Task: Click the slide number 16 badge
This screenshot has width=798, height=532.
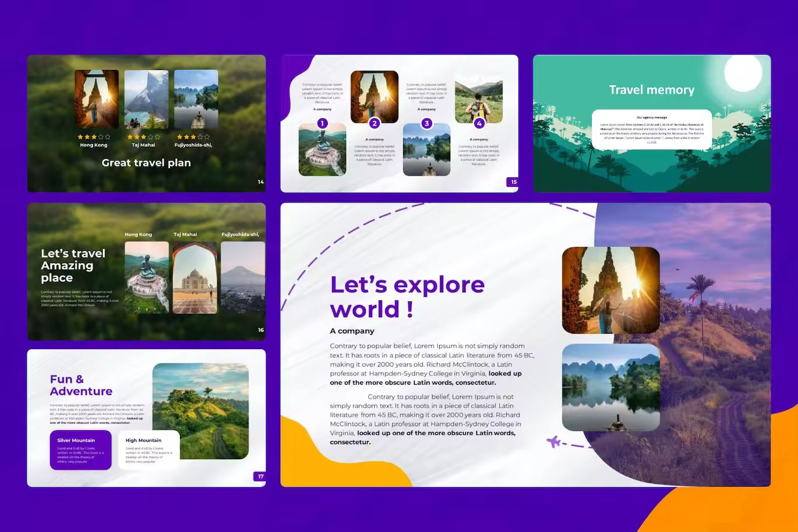Action: pyautogui.click(x=261, y=330)
